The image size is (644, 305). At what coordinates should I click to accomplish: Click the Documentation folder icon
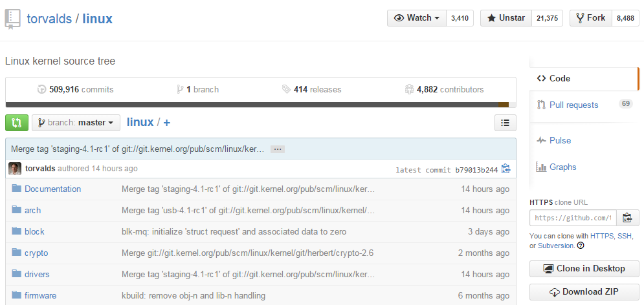pyautogui.click(x=16, y=189)
